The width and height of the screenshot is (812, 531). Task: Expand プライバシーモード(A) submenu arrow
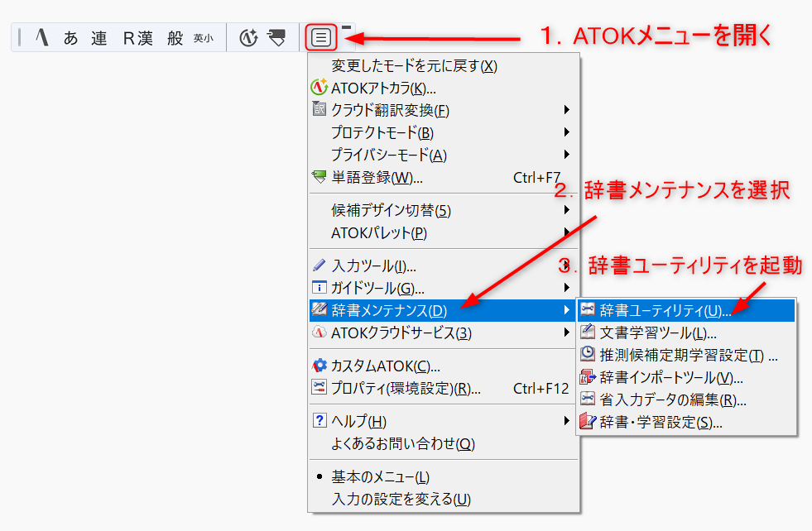click(x=566, y=154)
